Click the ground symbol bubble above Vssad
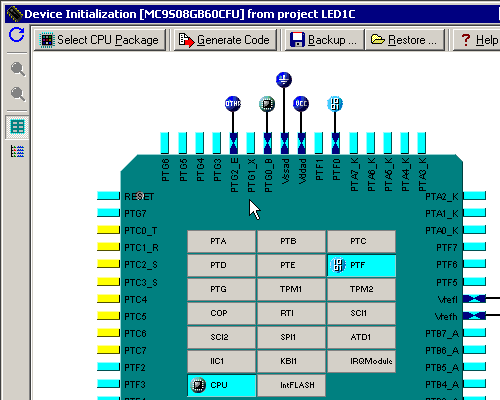The height and width of the screenshot is (400, 500). click(284, 80)
